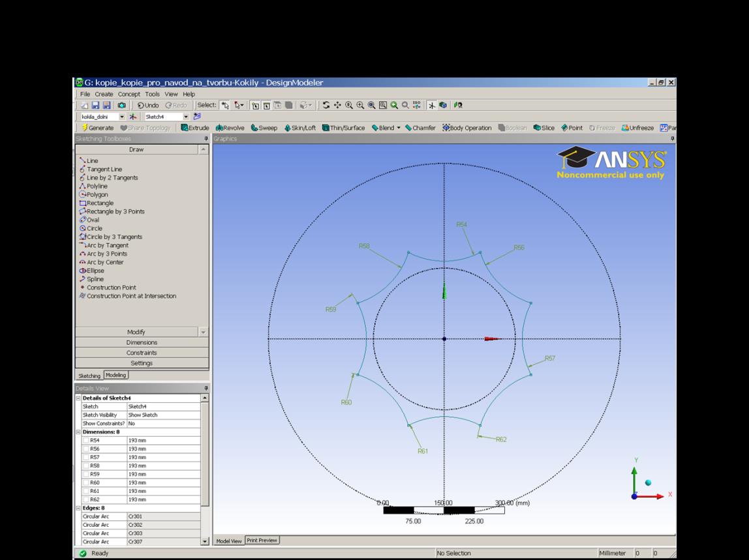This screenshot has height=560, width=749.
Task: Open the Sketch4 sketch dropdown
Action: click(186, 117)
